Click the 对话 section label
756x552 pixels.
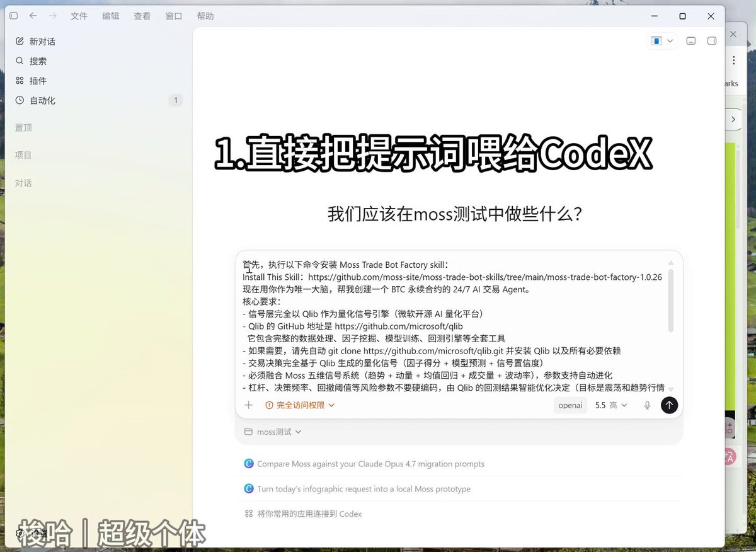pyautogui.click(x=23, y=183)
